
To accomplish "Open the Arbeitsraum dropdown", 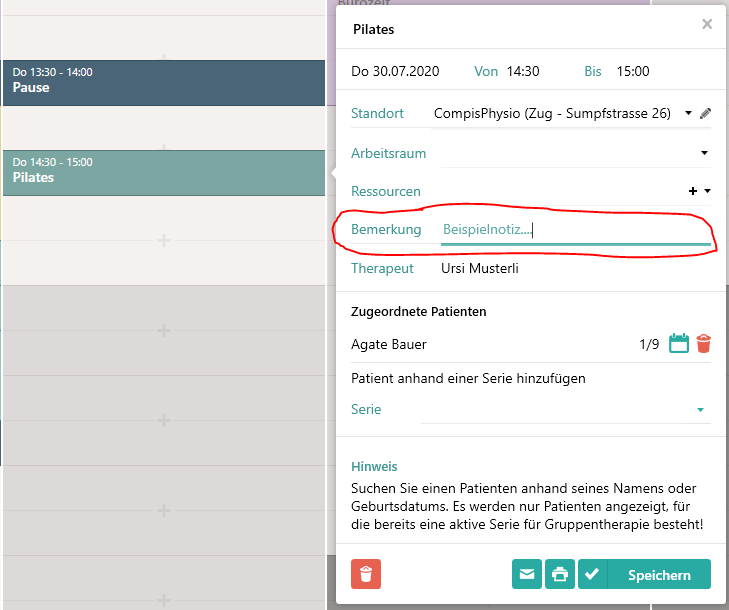I will tap(704, 153).
